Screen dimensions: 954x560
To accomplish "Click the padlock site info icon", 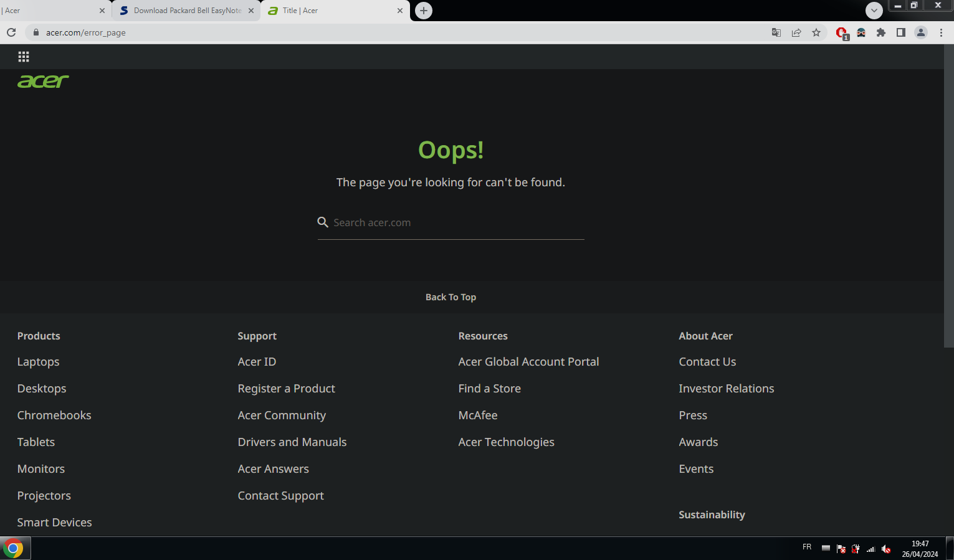I will (36, 32).
